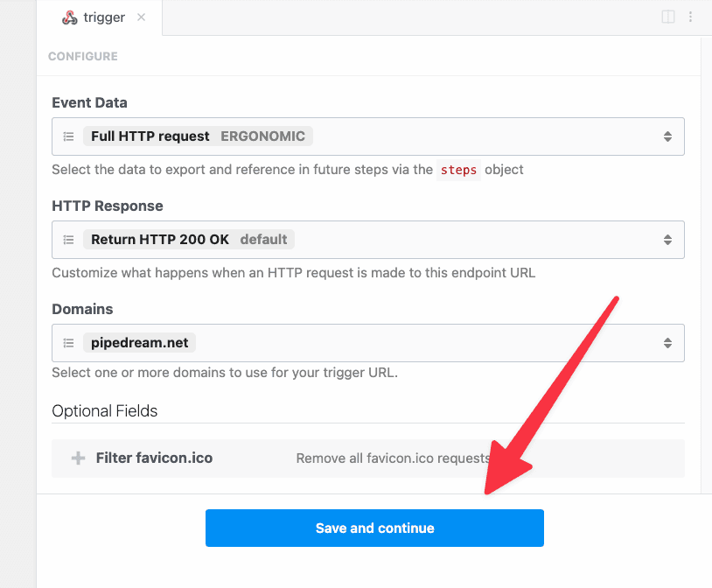Image resolution: width=712 pixels, height=588 pixels.
Task: Click the Optional Fields heading
Action: tap(105, 410)
